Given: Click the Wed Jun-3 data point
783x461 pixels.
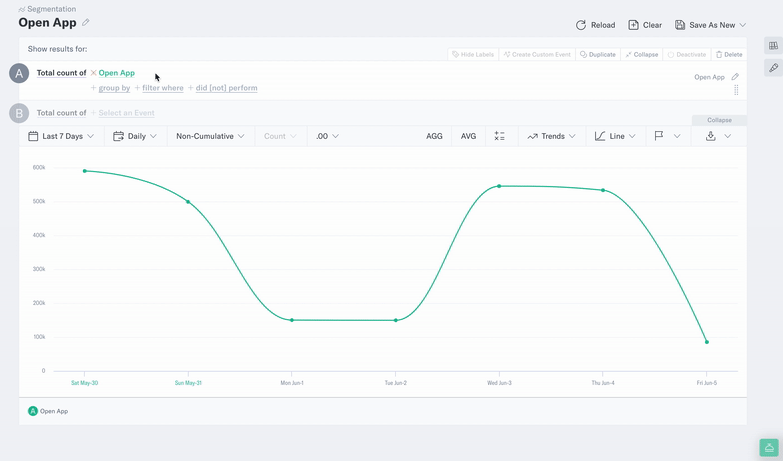Looking at the screenshot, I should 499,186.
